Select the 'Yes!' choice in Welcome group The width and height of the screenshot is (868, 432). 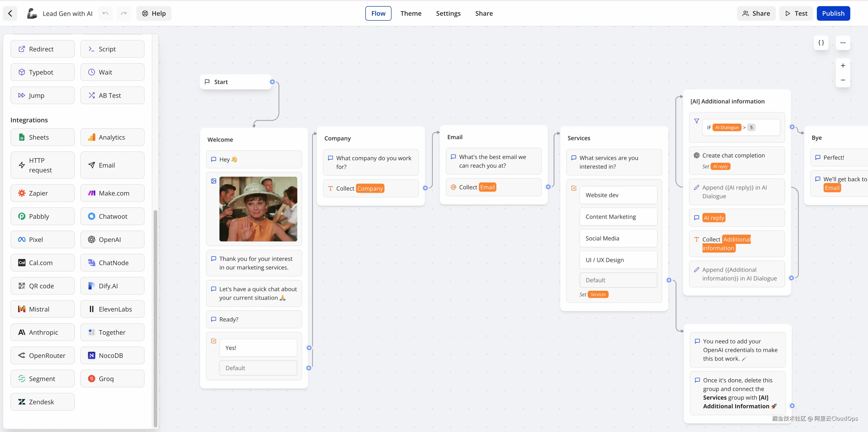point(258,348)
